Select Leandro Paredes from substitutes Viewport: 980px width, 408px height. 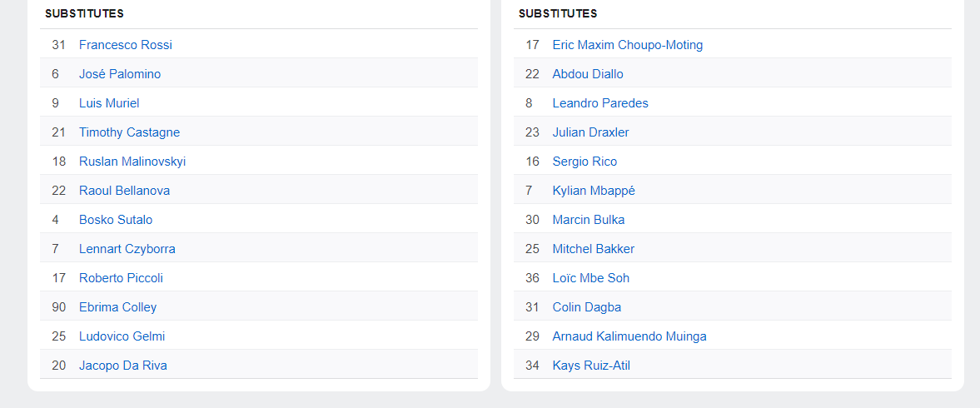(x=600, y=103)
